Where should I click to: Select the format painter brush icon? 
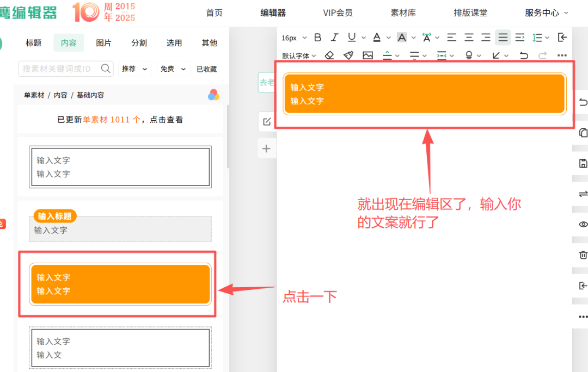348,55
